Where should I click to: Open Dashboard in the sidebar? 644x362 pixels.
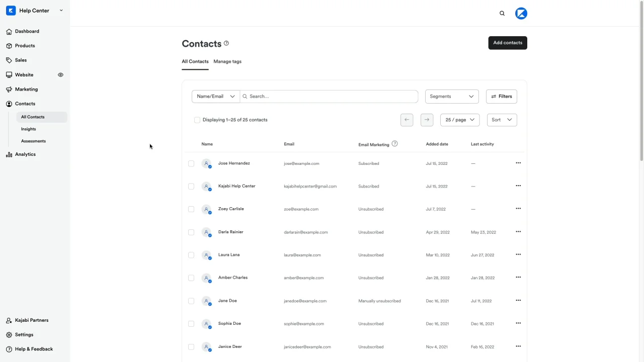coord(27,31)
